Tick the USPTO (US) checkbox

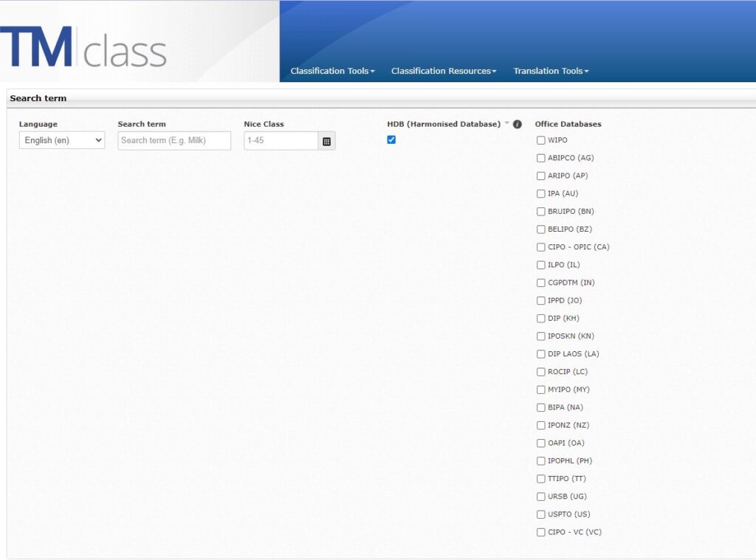(x=541, y=515)
